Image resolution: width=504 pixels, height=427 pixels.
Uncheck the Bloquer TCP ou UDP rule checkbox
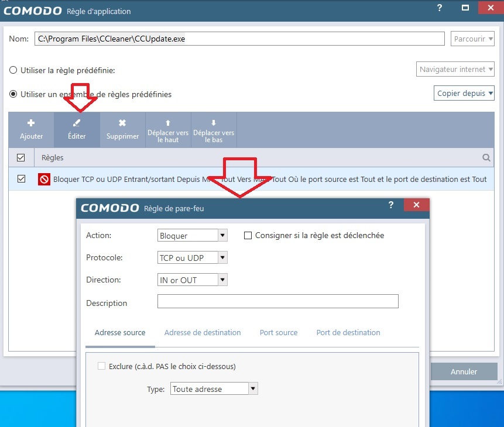pyautogui.click(x=21, y=178)
